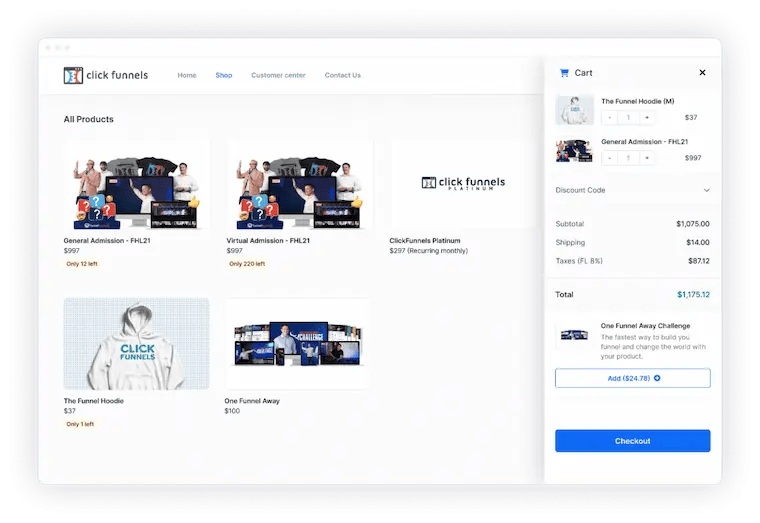This screenshot has height=523, width=760.
Task: Open One Funnel Away product image
Action: tap(297, 344)
